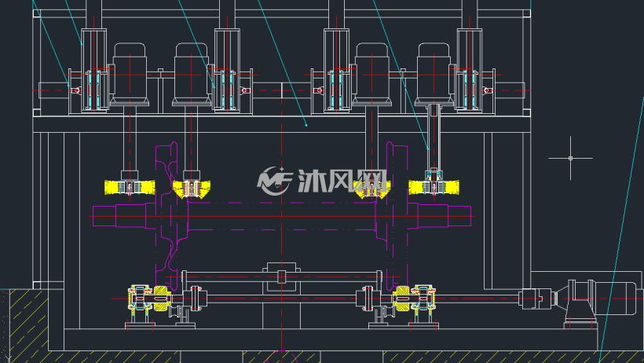Select the right yellow support roller assembly
The height and width of the screenshot is (363, 644).
tap(414, 299)
